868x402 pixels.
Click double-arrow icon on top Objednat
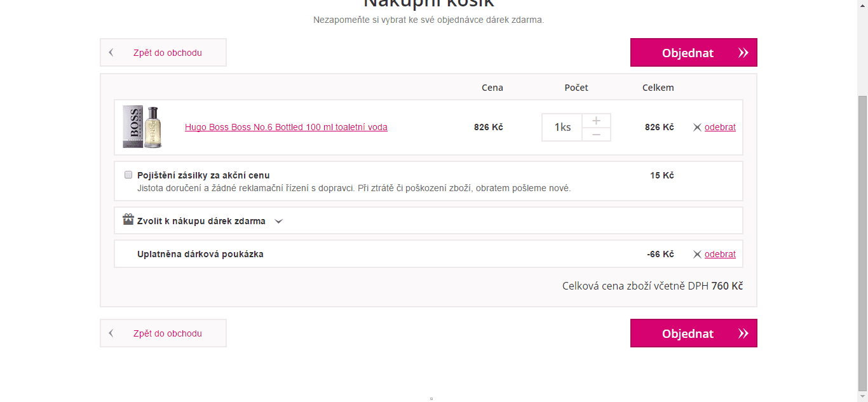pyautogui.click(x=743, y=53)
